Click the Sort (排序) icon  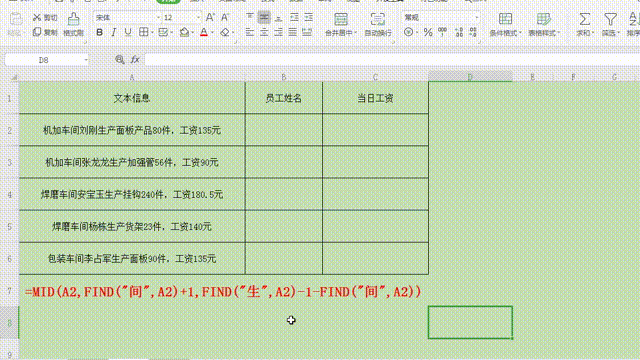click(x=633, y=19)
